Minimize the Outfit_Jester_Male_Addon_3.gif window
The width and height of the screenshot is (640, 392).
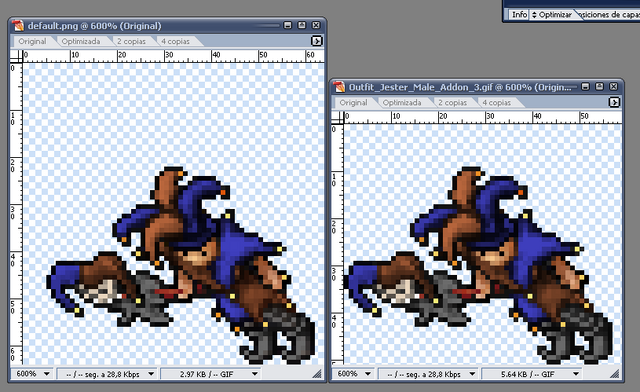(585, 87)
